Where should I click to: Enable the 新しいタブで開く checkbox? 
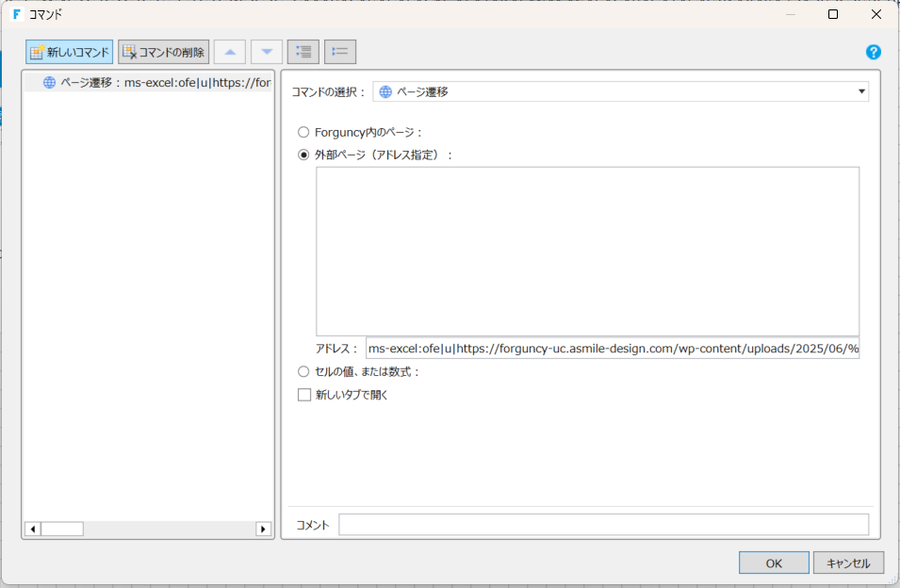coord(304,395)
